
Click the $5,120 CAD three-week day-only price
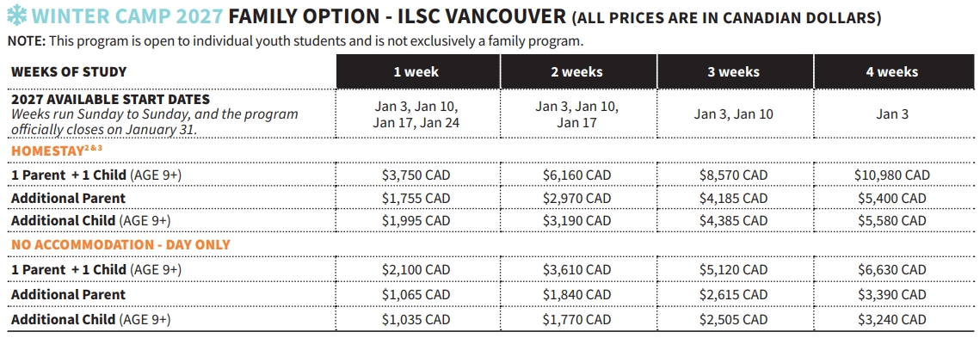pos(734,270)
